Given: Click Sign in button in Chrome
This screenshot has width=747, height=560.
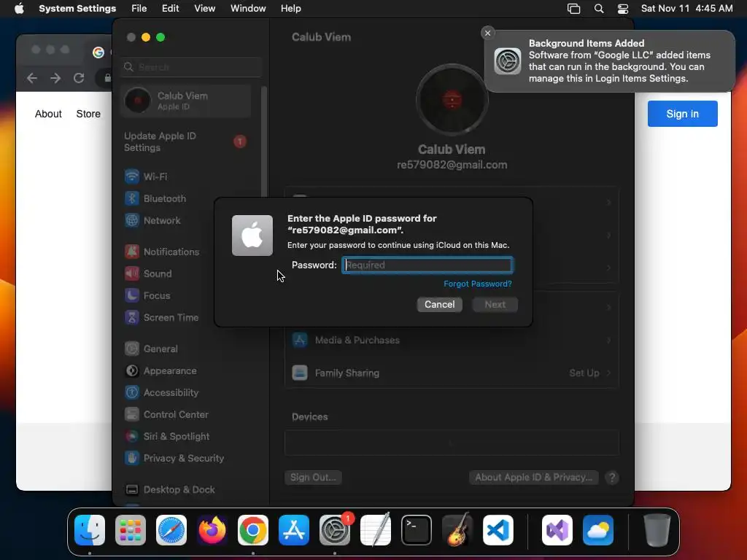Looking at the screenshot, I should pos(682,114).
